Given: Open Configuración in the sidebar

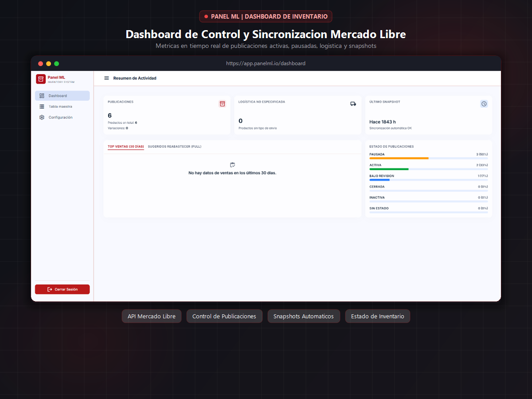Looking at the screenshot, I should [63, 117].
